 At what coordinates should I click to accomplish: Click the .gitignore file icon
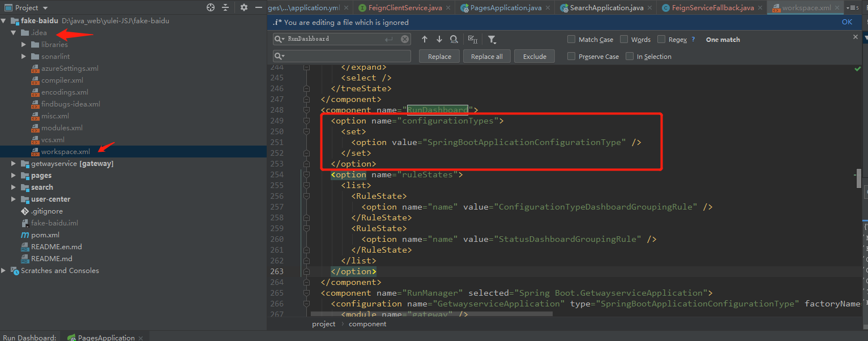25,211
